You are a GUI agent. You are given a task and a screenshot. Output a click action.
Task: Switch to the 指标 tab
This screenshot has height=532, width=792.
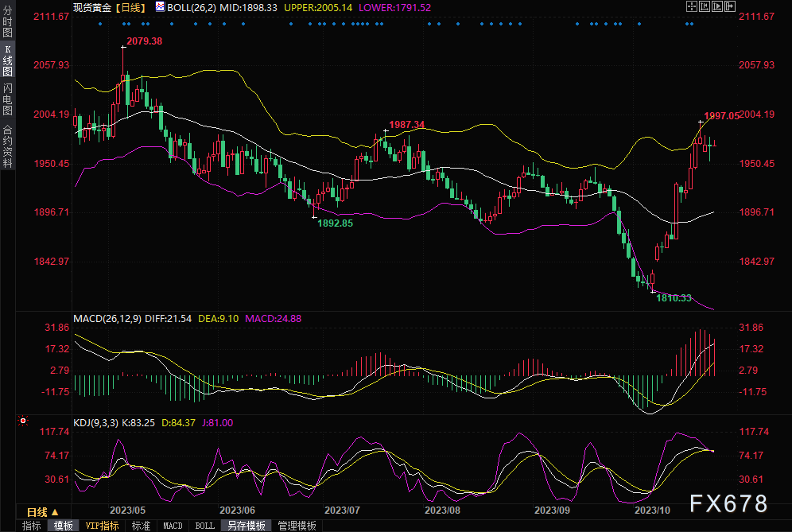coord(32,526)
